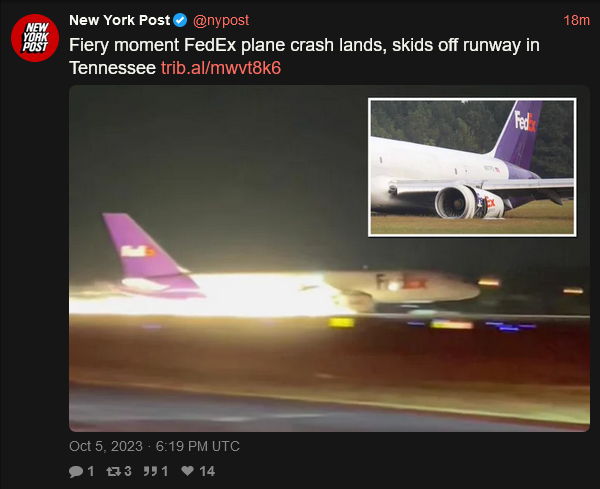The height and width of the screenshot is (489, 600).
Task: Click the purple FedEx tail in main image
Action: [x=147, y=255]
